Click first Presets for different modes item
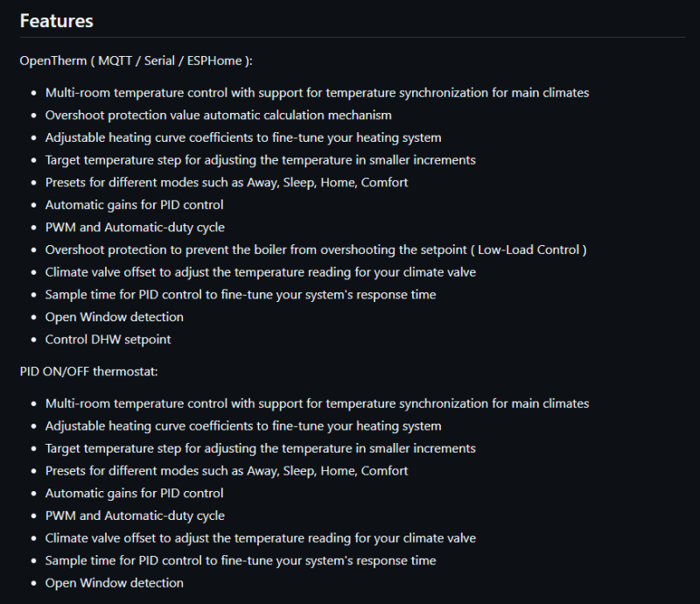Image resolution: width=700 pixels, height=604 pixels. pos(227,183)
